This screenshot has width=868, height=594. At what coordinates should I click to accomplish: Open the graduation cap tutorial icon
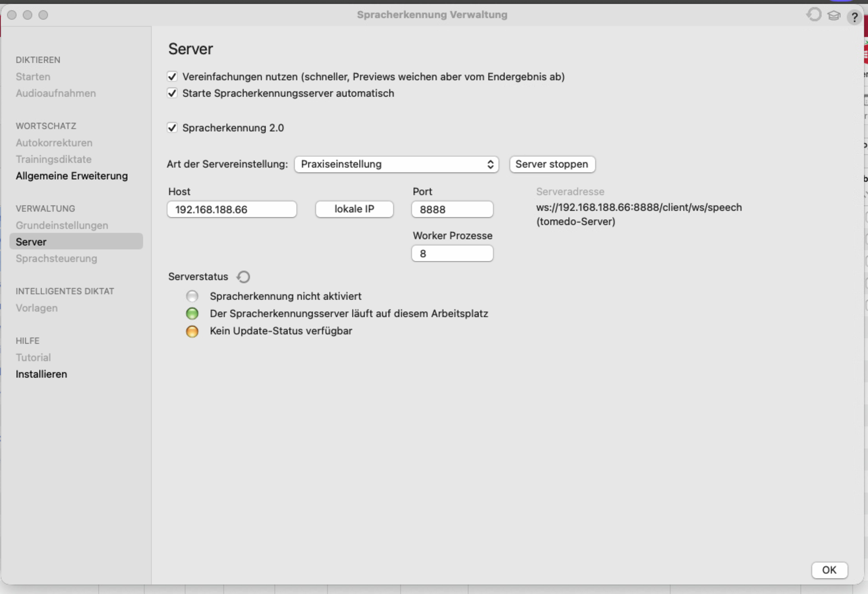coord(833,16)
